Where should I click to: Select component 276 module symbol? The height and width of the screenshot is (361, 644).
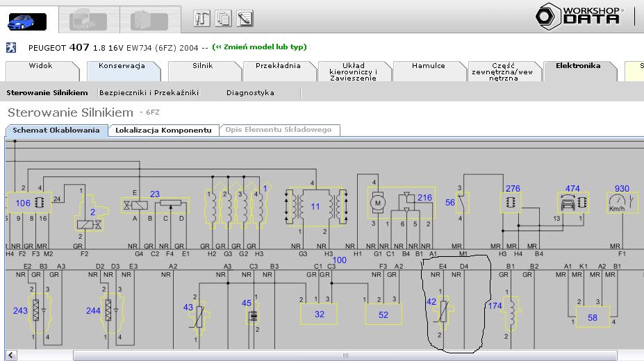[511, 202]
